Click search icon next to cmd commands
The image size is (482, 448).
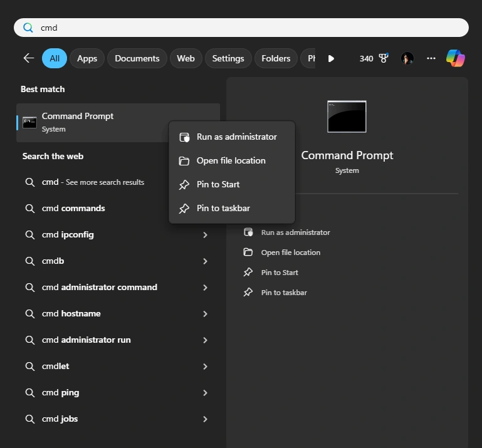tap(30, 208)
